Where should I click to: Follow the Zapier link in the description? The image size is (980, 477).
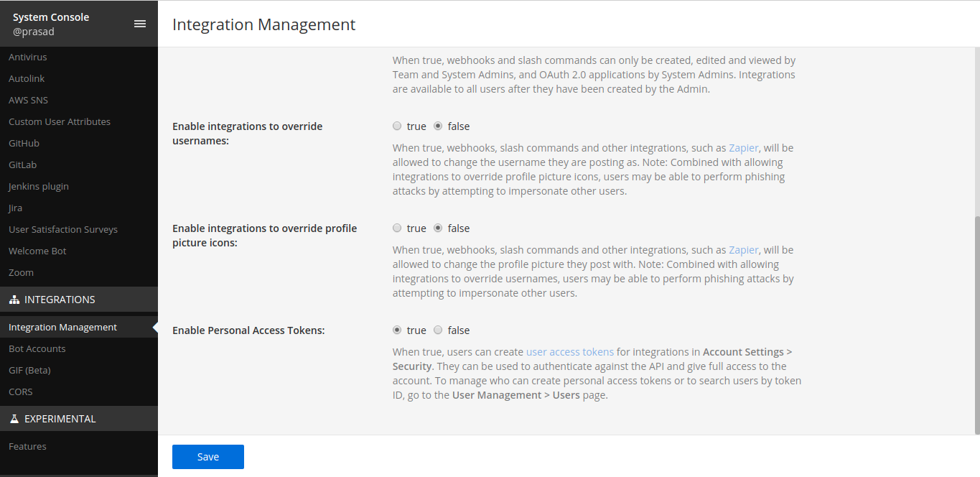(x=743, y=147)
